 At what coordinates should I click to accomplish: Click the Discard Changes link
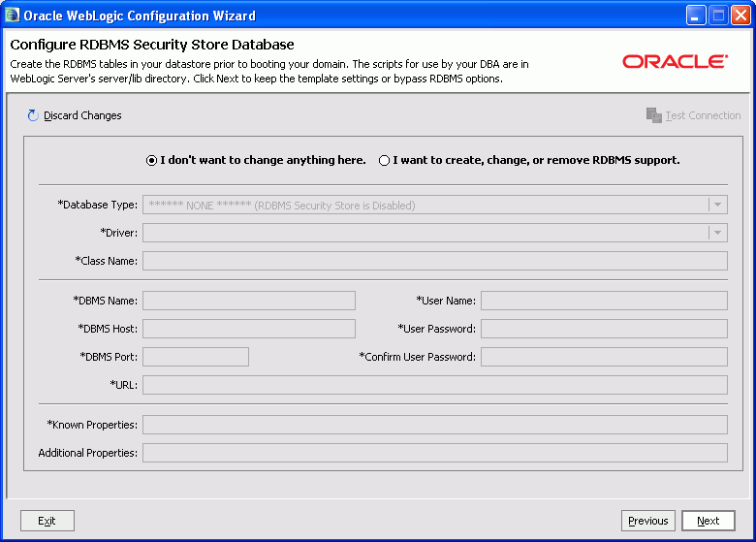(x=82, y=115)
